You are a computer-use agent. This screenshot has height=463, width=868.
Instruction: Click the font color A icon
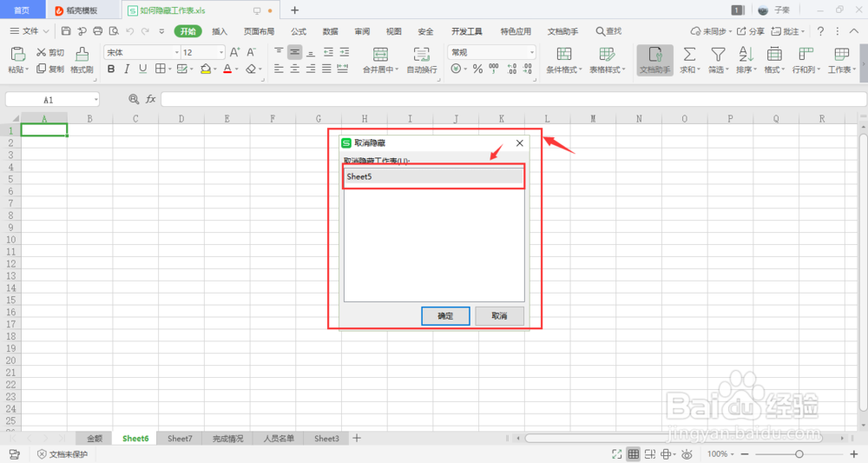coord(227,69)
